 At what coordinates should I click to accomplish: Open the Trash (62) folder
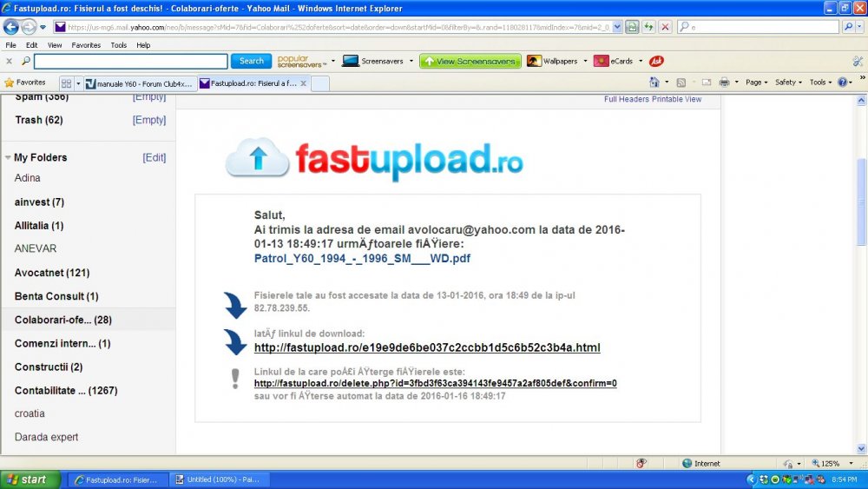[39, 120]
